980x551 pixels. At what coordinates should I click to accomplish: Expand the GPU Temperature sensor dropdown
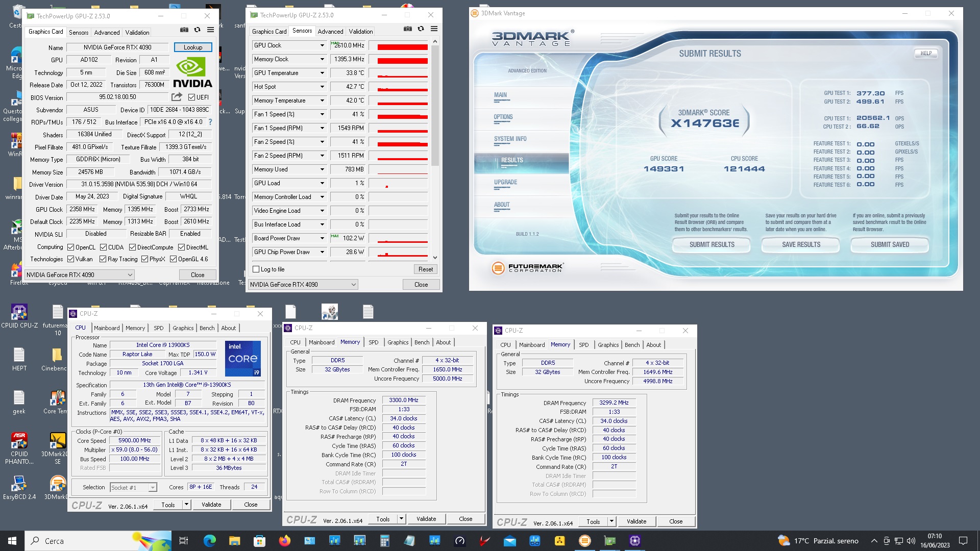pos(322,73)
